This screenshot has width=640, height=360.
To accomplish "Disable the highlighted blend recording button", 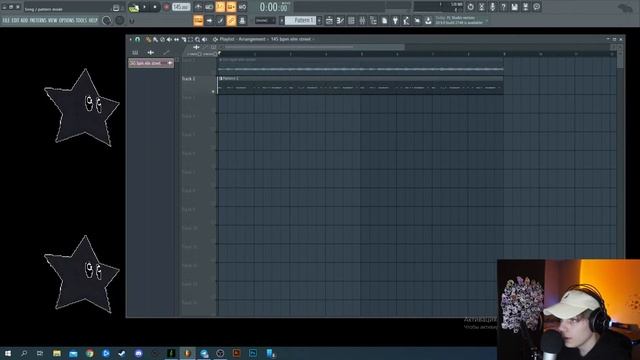I will [x=231, y=7].
